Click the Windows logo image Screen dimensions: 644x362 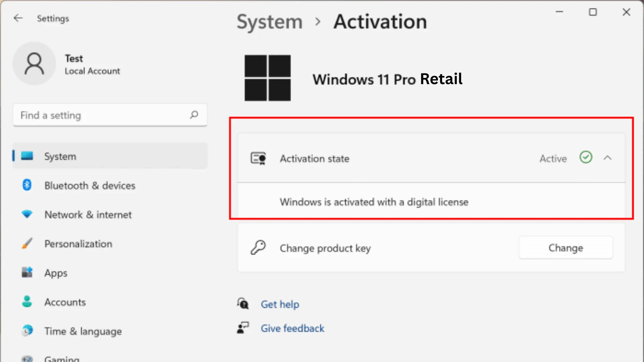pos(268,78)
